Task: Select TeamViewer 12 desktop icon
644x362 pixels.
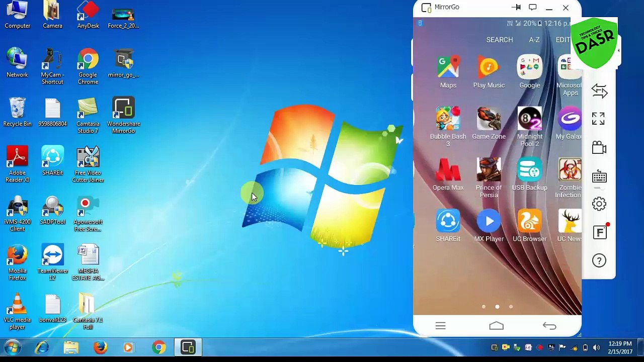Action: [x=52, y=262]
